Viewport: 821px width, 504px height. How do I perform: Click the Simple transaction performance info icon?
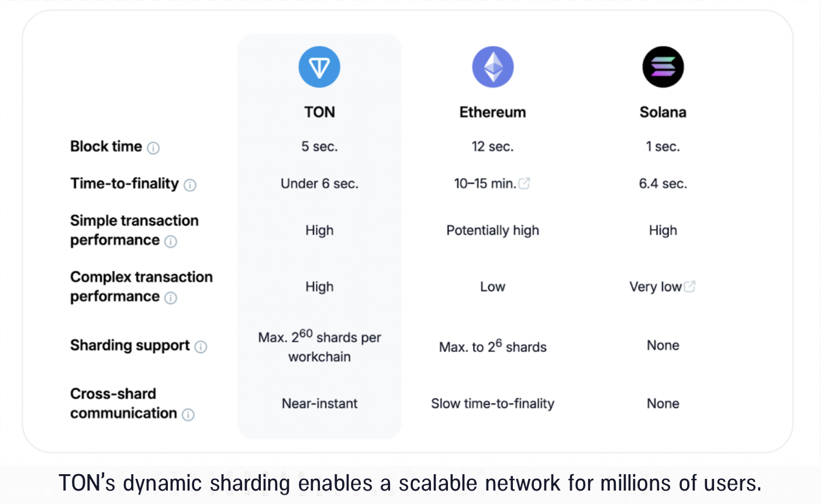pos(171,241)
